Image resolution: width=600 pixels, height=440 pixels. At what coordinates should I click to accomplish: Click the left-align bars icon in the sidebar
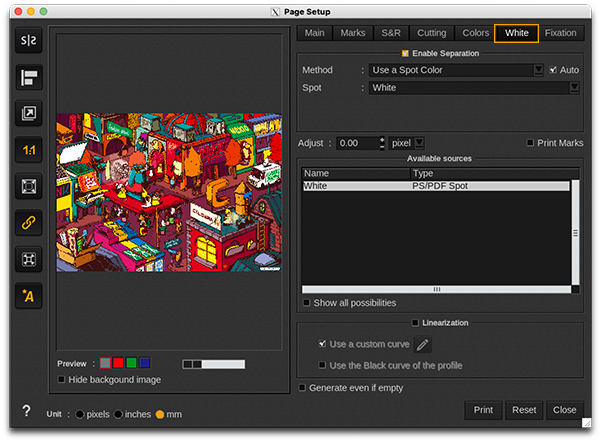tap(28, 78)
